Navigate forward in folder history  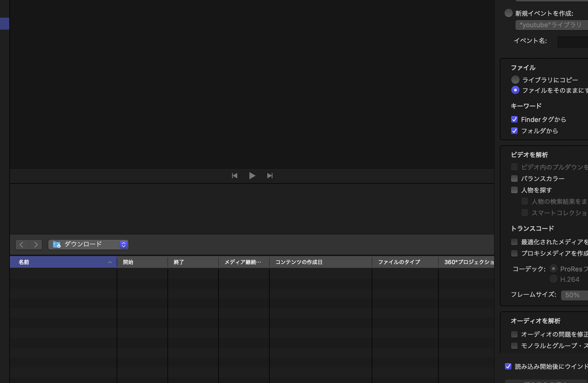coord(36,244)
